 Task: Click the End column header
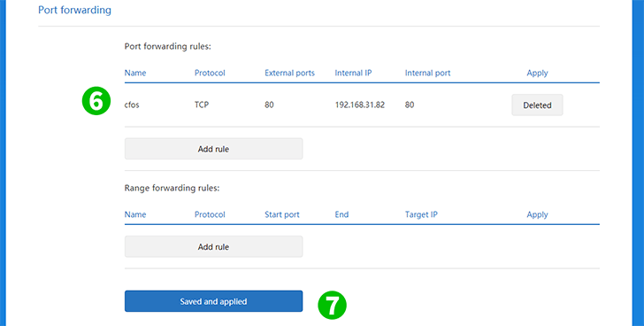coord(341,214)
